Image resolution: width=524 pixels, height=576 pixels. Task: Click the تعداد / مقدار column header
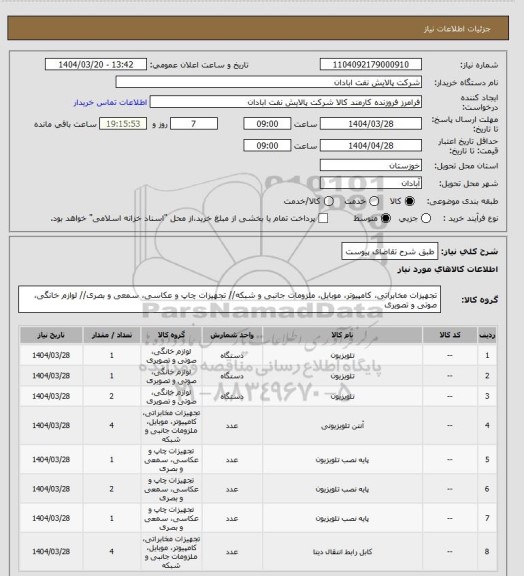(112, 335)
